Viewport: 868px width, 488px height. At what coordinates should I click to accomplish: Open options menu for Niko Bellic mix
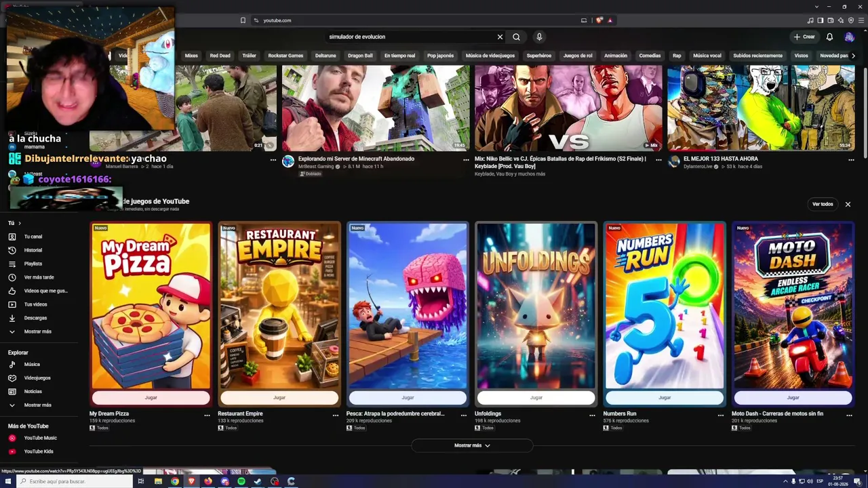click(x=658, y=160)
